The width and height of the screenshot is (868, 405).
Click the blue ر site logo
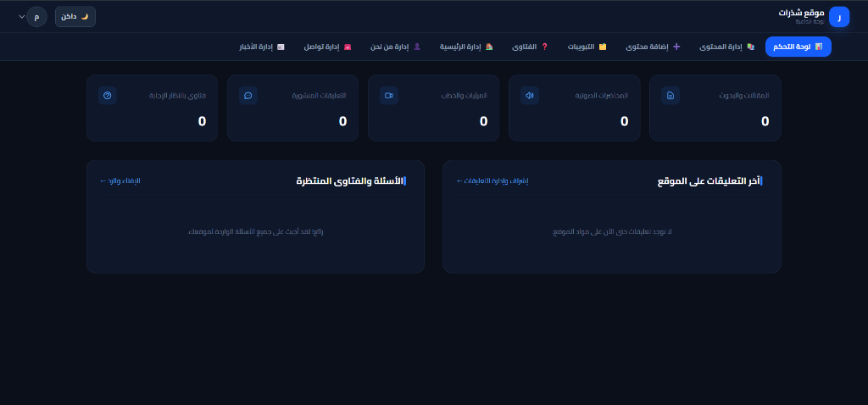pyautogui.click(x=839, y=17)
